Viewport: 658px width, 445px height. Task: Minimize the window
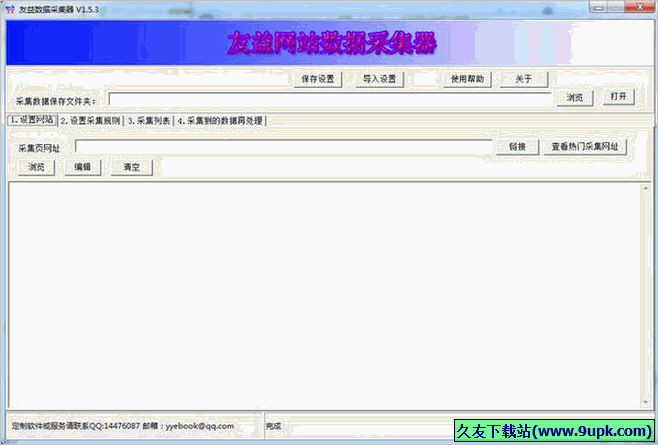point(599,7)
